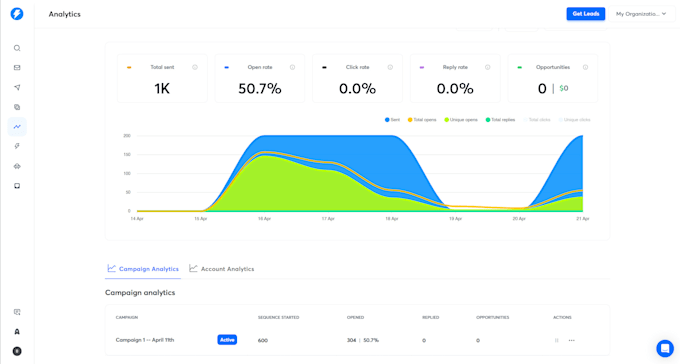Open the Campaign 1 -- April 11th row

click(x=357, y=340)
